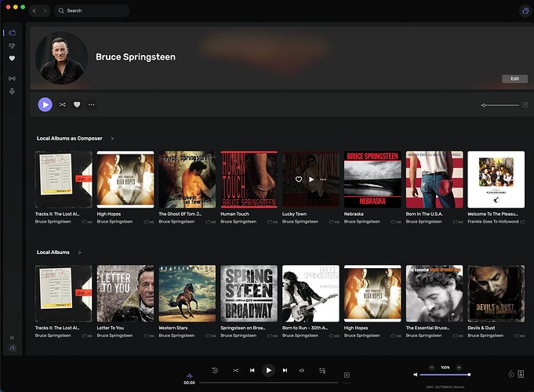Click the main play button in the player bar
534x392 pixels.
coord(268,370)
